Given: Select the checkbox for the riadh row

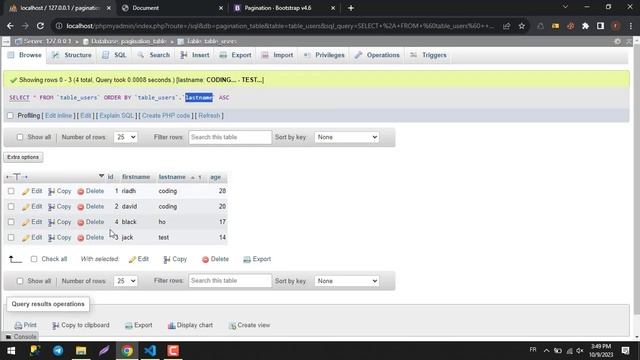Looking at the screenshot, I should point(11,191).
